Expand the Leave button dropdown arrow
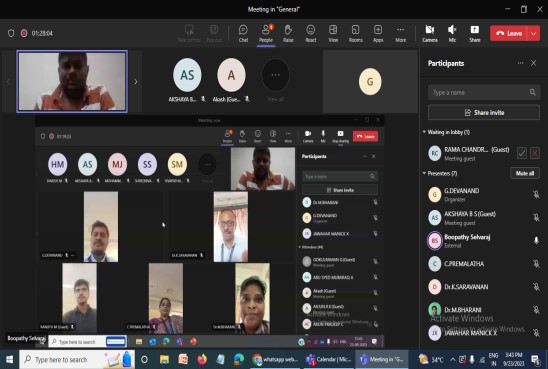Image resolution: width=548 pixels, height=369 pixels. coord(534,34)
